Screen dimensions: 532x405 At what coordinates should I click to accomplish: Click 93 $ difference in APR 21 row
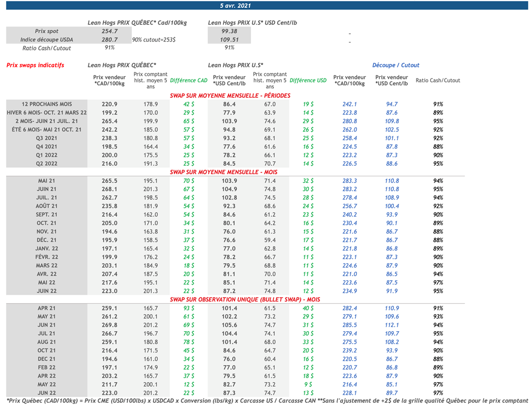[x=189, y=308]
